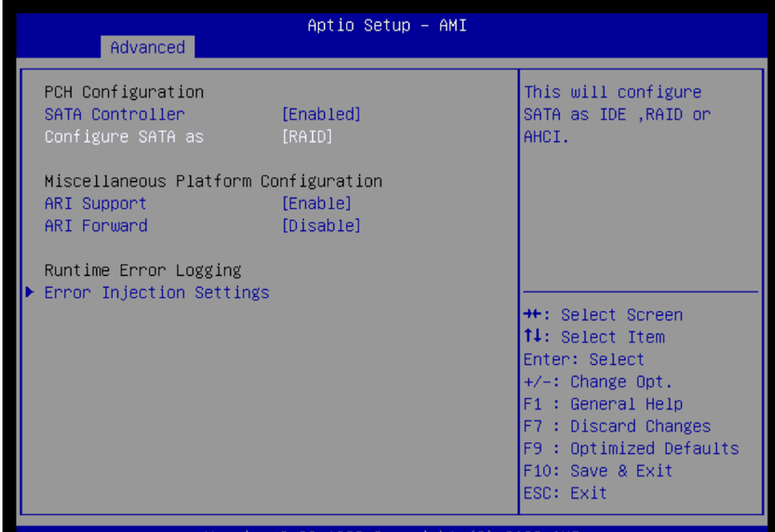Click the Runtime Error Logging heading
This screenshot has height=532, width=775.
pos(142,269)
